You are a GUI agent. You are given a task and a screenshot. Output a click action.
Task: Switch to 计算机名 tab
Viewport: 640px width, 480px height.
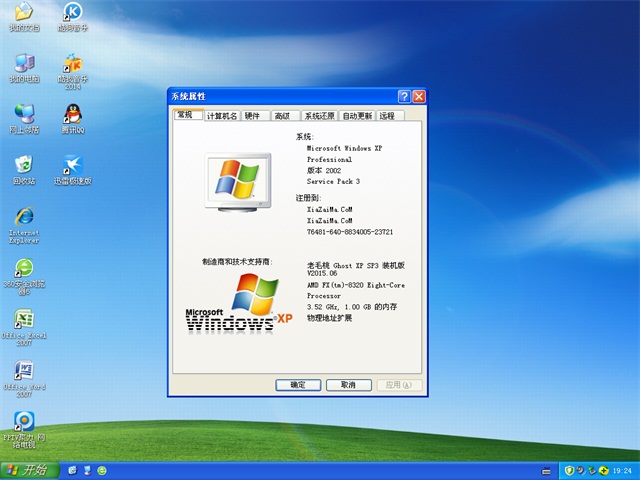pyautogui.click(x=221, y=116)
